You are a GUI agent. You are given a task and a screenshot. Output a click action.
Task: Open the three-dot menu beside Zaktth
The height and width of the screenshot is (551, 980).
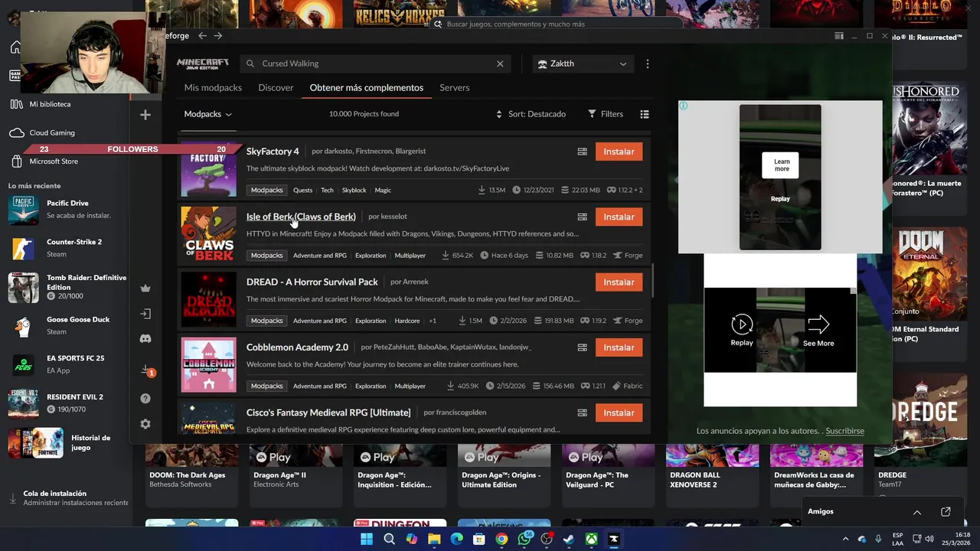click(x=648, y=64)
